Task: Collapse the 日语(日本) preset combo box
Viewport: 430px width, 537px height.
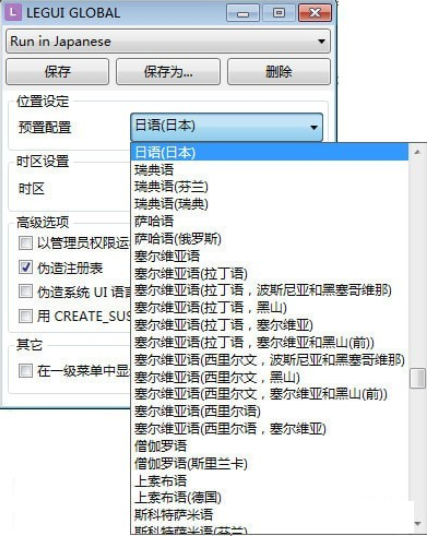Action: [227, 127]
